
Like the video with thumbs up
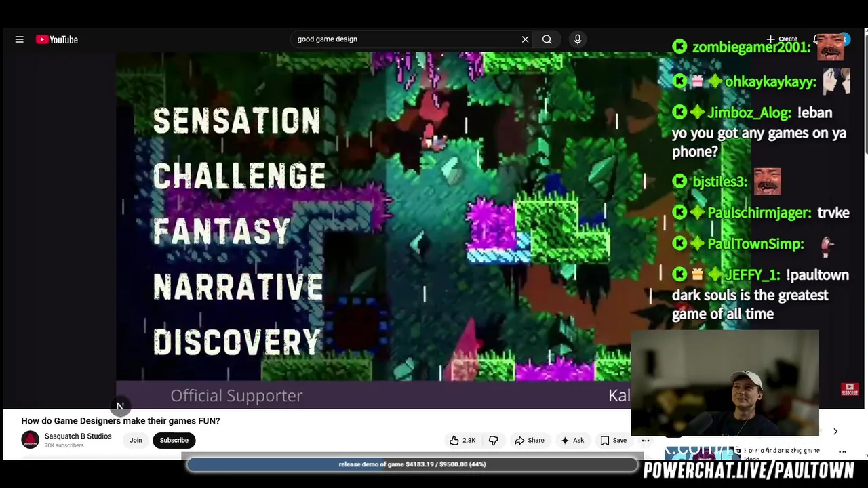click(462, 441)
